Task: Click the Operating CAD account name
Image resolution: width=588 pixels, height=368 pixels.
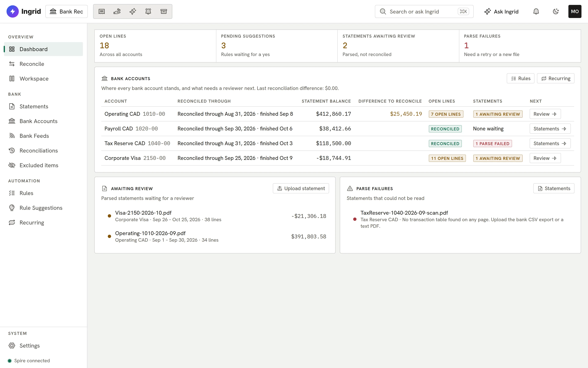Action: click(x=122, y=114)
